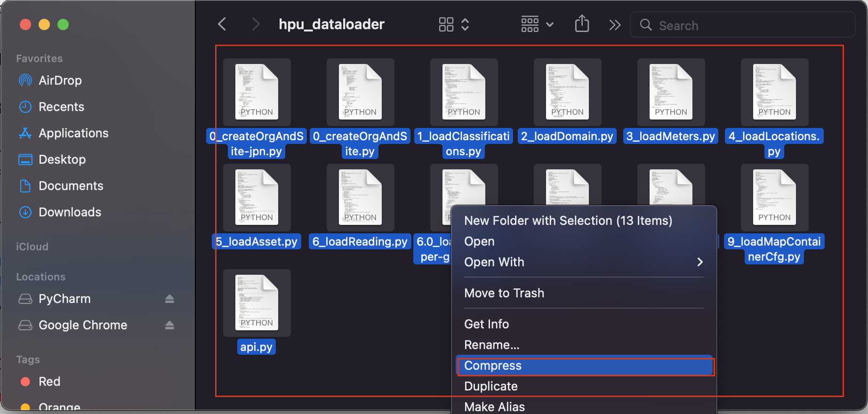Click the Search magnifier icon

(646, 25)
